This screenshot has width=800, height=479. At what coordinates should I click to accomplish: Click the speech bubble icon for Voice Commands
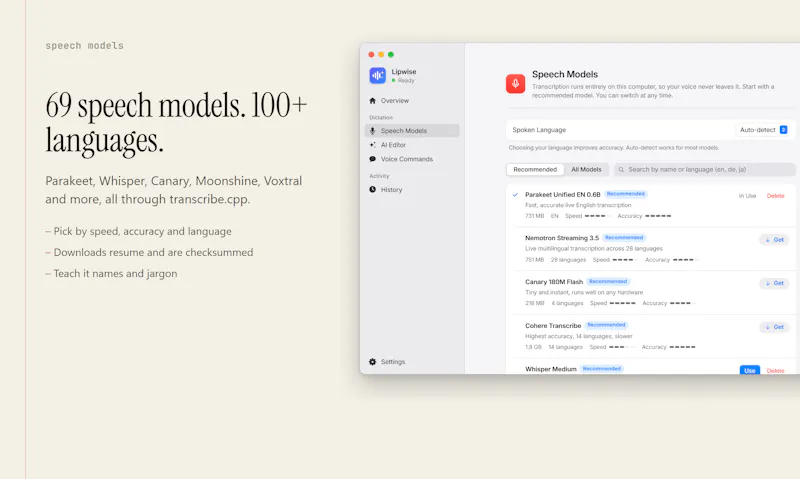[x=372, y=159]
